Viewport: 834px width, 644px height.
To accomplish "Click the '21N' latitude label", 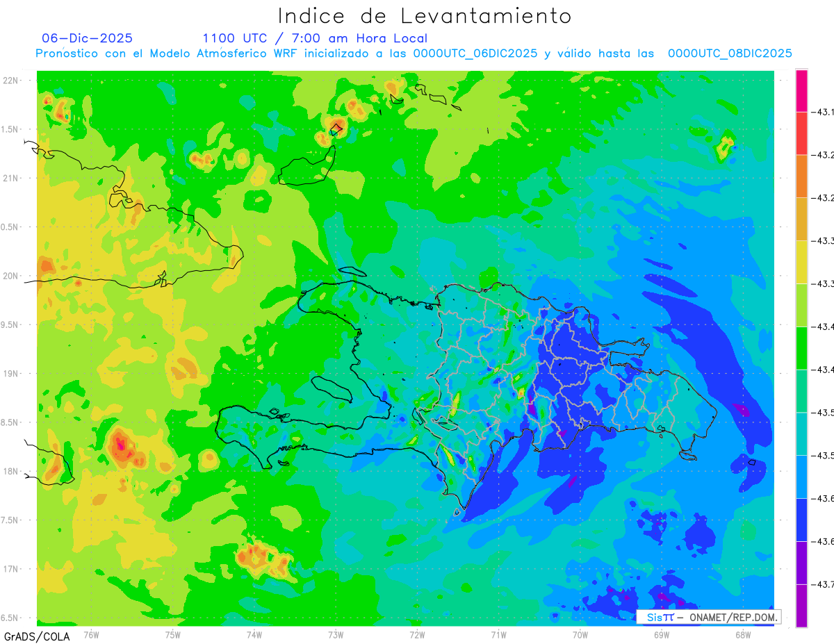I will coord(10,178).
